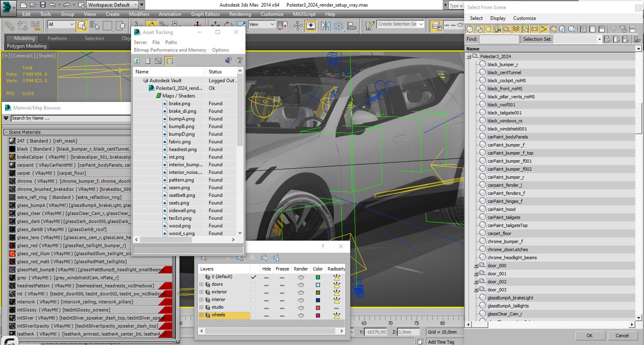This screenshot has height=345, width=644.
Task: Click OK in Select From Scene dialog
Action: click(x=590, y=336)
